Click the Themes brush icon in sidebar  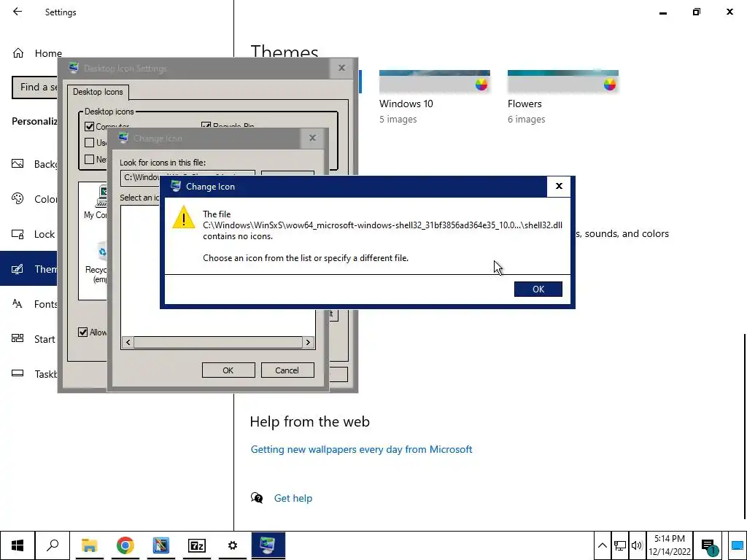18,269
